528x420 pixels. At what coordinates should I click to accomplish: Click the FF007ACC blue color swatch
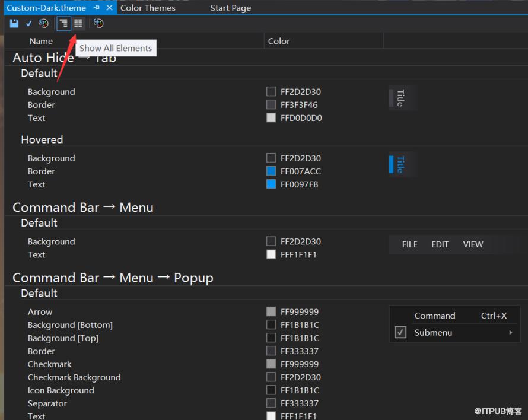pyautogui.click(x=271, y=171)
